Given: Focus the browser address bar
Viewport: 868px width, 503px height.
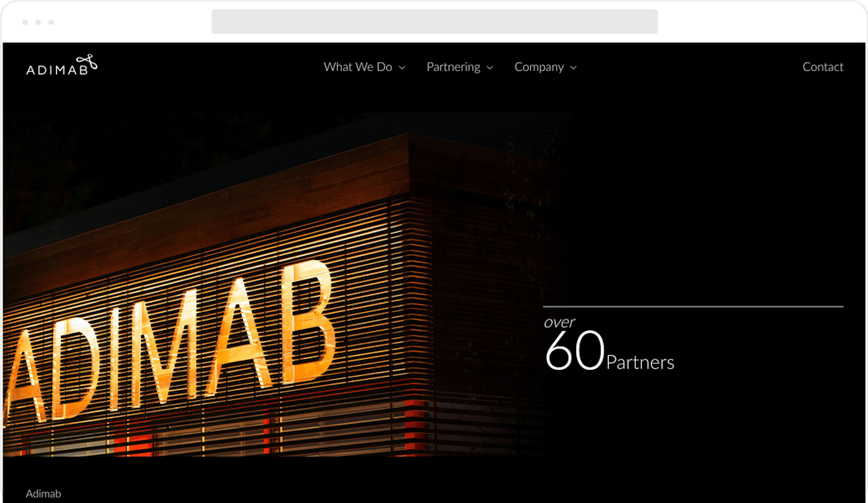Looking at the screenshot, I should [x=434, y=22].
